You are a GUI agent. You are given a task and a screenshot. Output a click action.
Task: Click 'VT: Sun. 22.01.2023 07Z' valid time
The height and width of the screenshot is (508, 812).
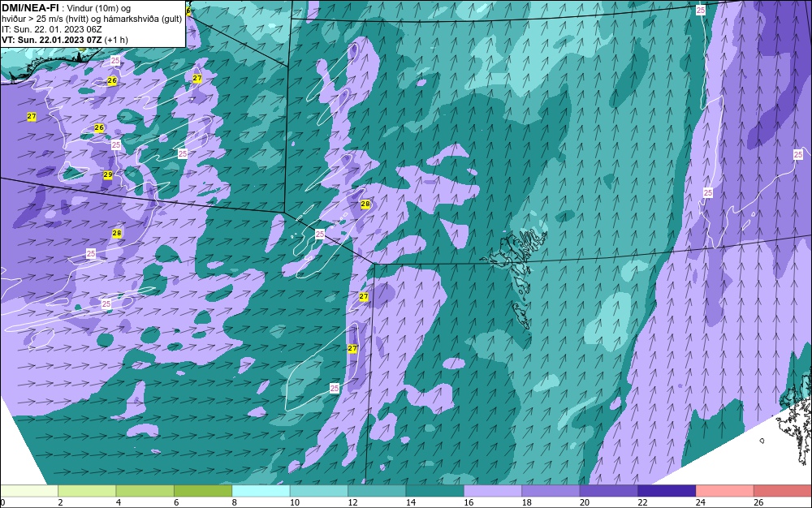tap(52, 40)
